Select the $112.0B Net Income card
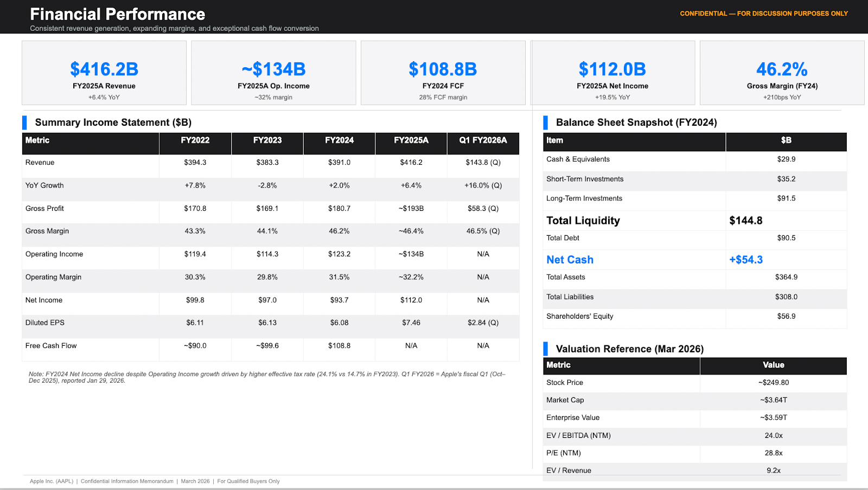 point(613,72)
